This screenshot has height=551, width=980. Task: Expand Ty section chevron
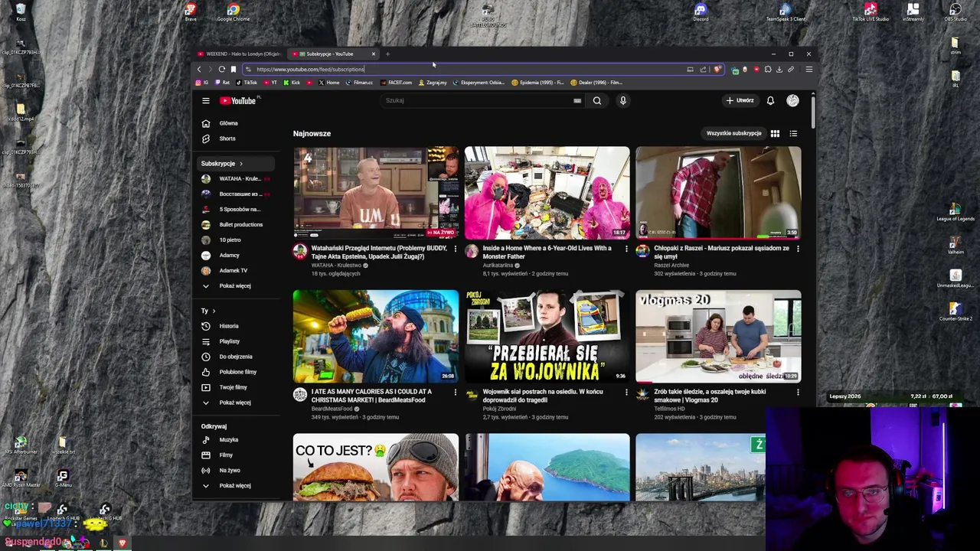point(214,311)
